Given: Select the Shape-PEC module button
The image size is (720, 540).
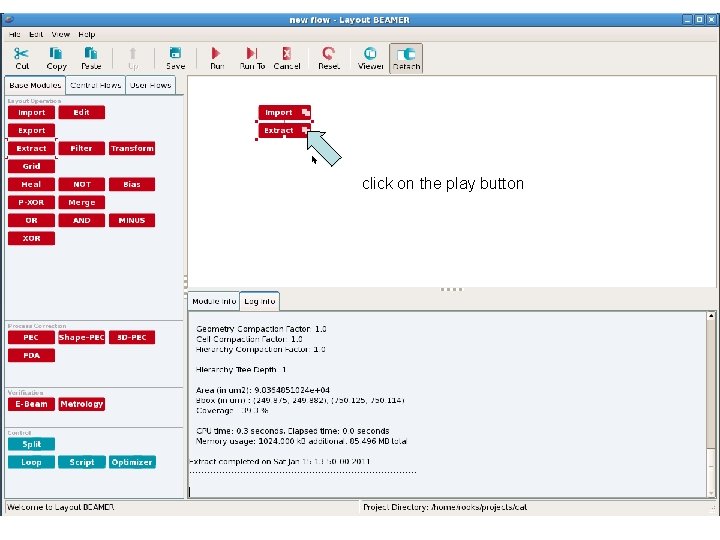Looking at the screenshot, I should pos(82,338).
